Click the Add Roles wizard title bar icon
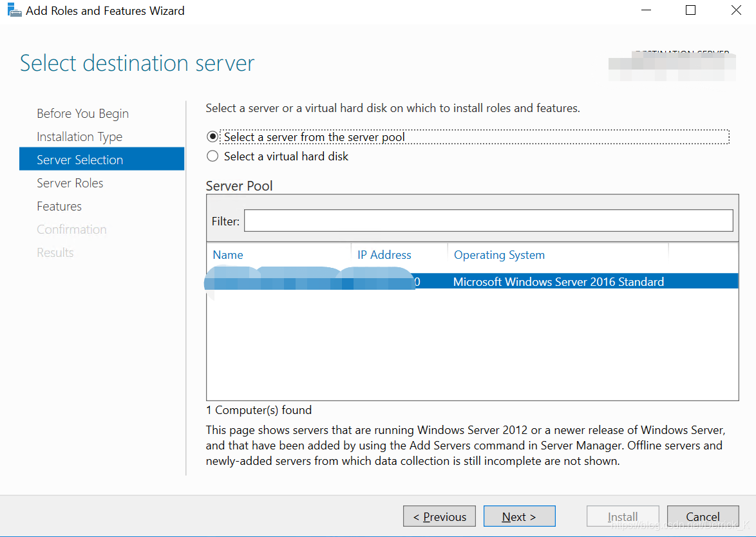Image resolution: width=756 pixels, height=537 pixels. (x=14, y=10)
